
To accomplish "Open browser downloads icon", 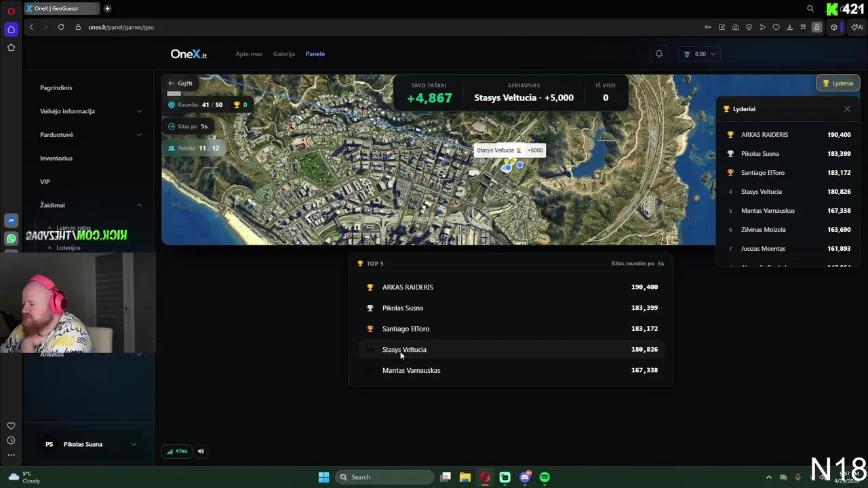I will [789, 27].
